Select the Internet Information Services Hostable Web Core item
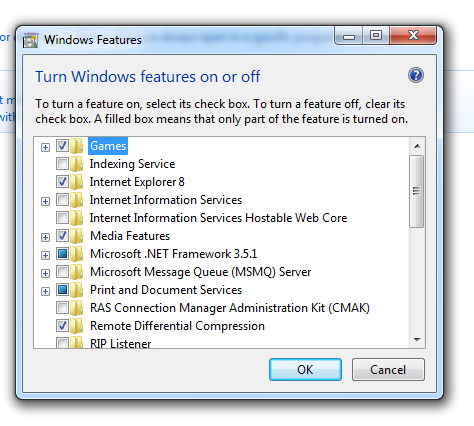Image resolution: width=474 pixels, height=426 pixels. pyautogui.click(x=218, y=218)
